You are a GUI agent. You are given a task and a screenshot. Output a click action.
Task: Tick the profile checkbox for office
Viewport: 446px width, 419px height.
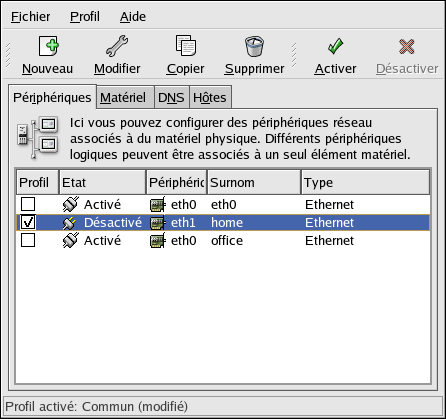(x=28, y=240)
